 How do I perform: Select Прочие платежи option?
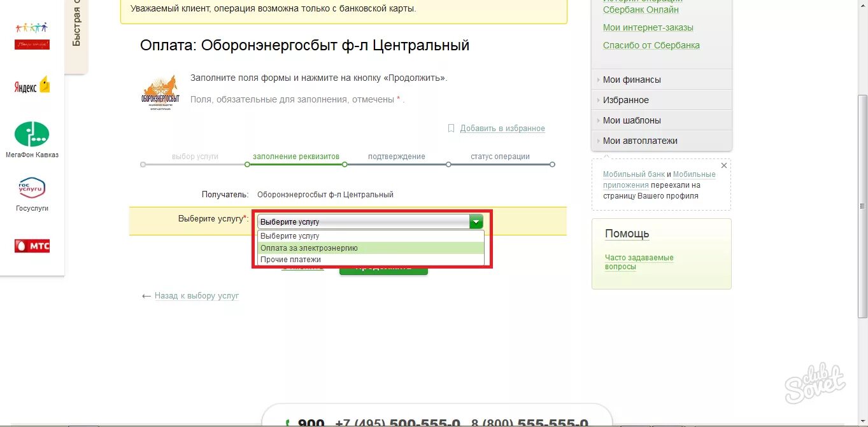click(371, 260)
